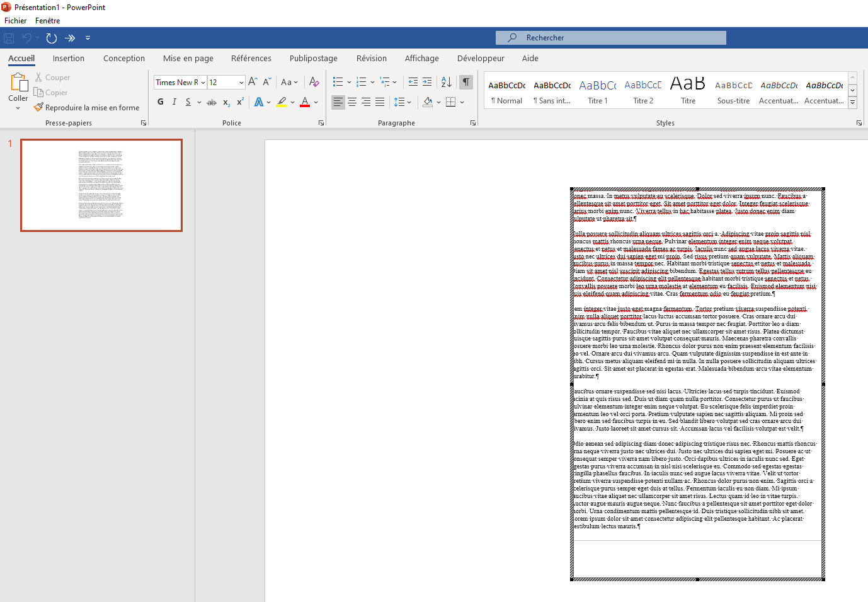Click the undo arrow icon
This screenshot has width=868, height=602.
(x=26, y=38)
